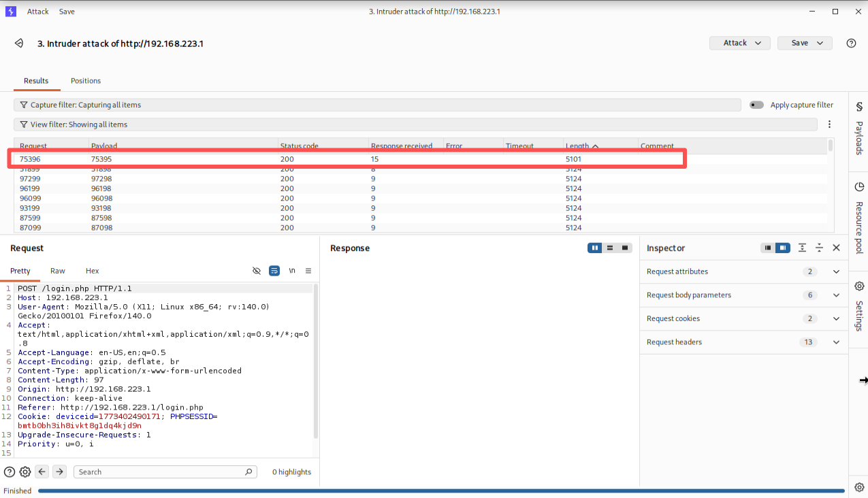Viewport: 868px width, 498px height.
Task: Open the request search settings gear
Action: pos(25,471)
